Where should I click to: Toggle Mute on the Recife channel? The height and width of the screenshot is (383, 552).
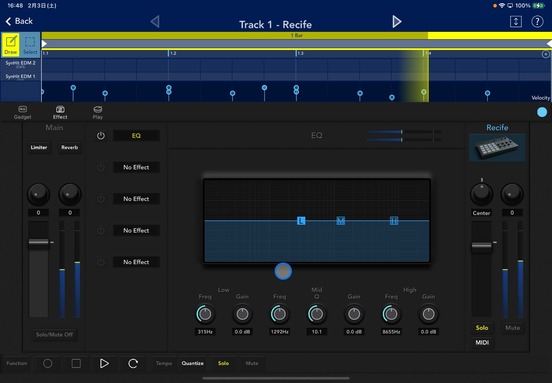[x=513, y=328]
